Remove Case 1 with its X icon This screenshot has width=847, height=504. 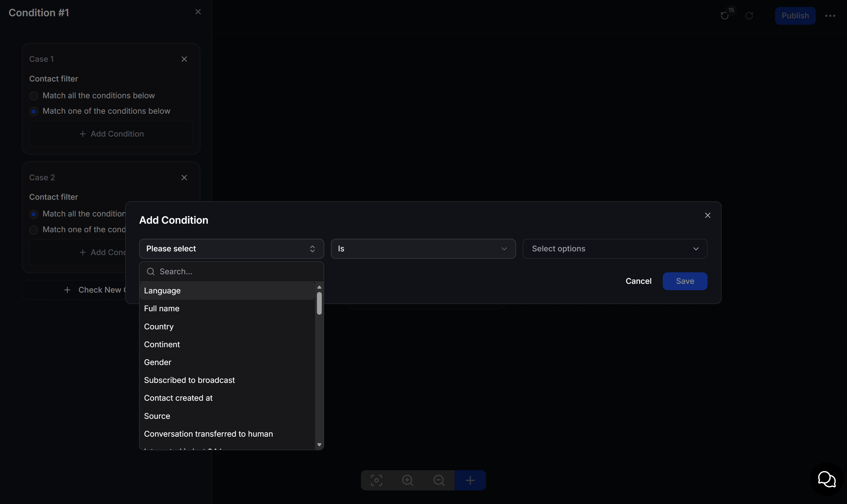[x=184, y=59]
